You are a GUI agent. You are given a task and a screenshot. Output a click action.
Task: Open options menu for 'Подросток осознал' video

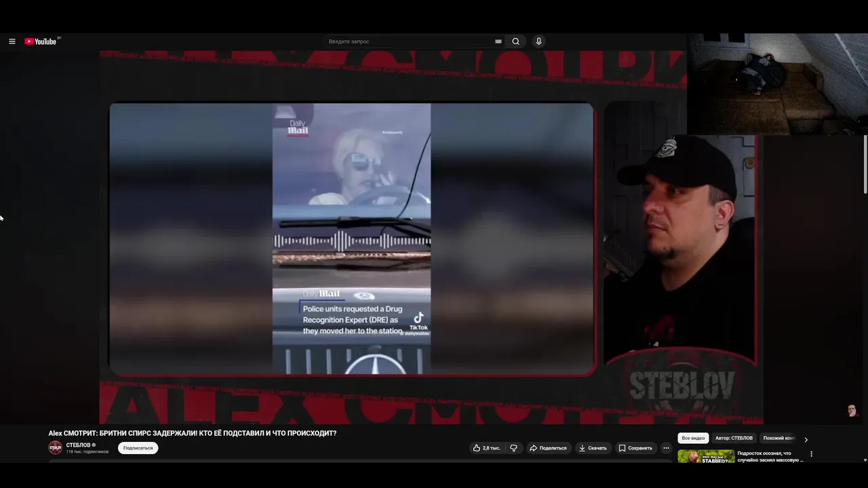tap(811, 454)
